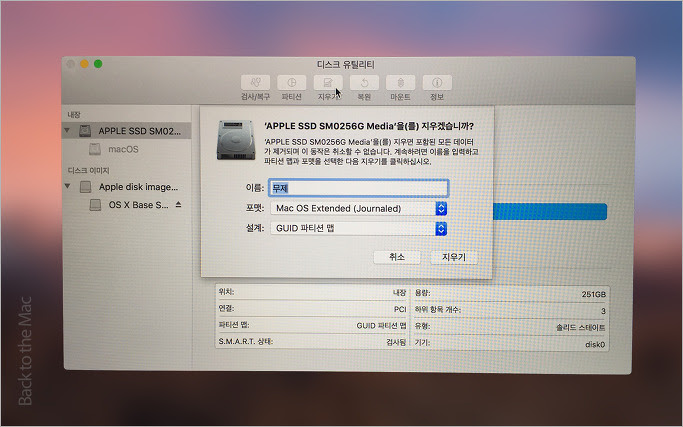This screenshot has width=683, height=427.
Task: Select the disk0 device value
Action: coord(595,344)
